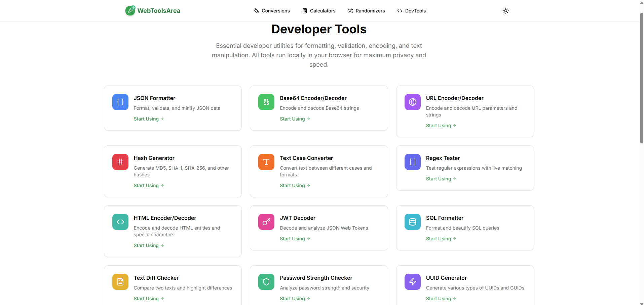Start using the Regex Tester
The width and height of the screenshot is (644, 305).
pos(441,179)
